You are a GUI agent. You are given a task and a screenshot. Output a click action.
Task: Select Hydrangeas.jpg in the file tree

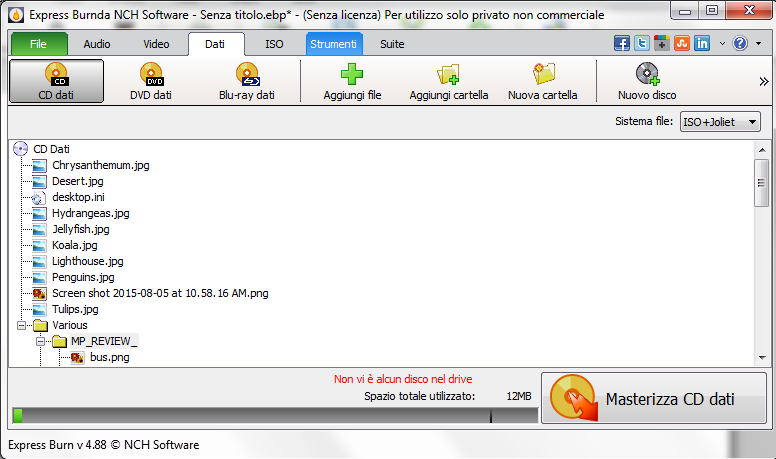point(91,213)
